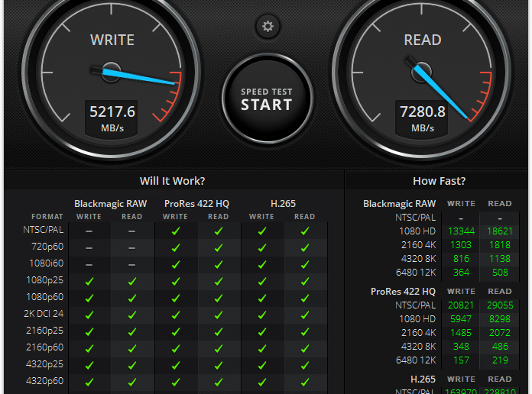Click the write speed value 5217.6

pyautogui.click(x=112, y=111)
